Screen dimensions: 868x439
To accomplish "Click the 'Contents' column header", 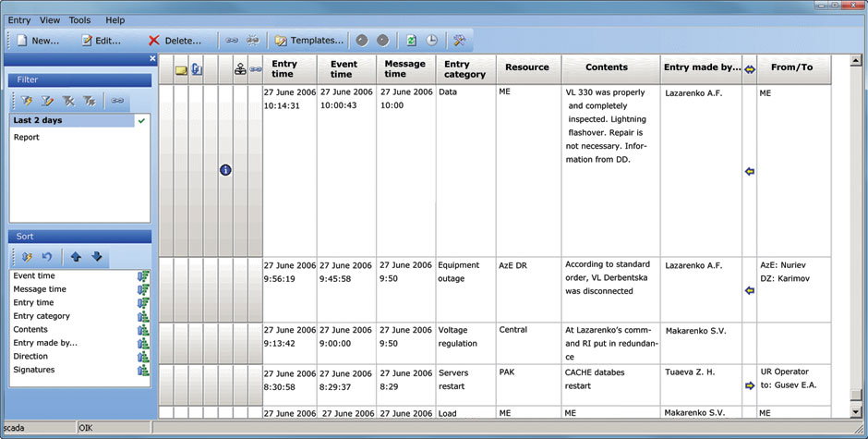I will click(610, 69).
